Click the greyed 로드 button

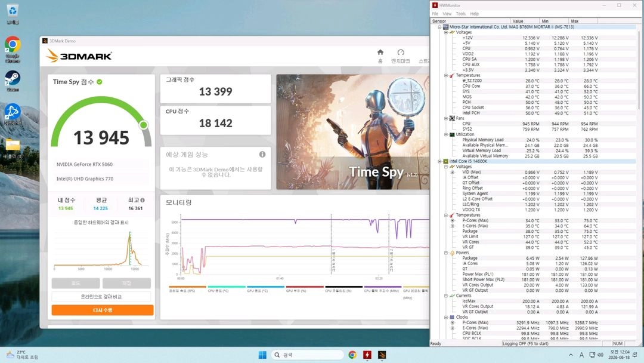76,283
